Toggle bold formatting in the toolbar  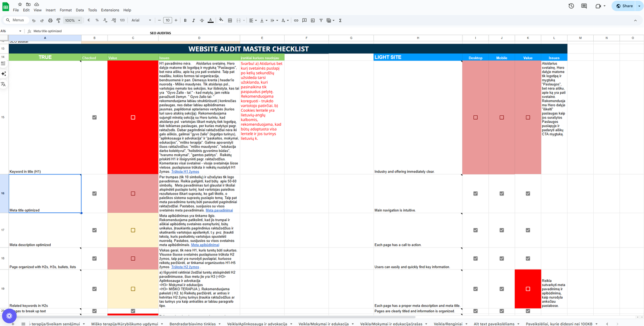coord(185,20)
